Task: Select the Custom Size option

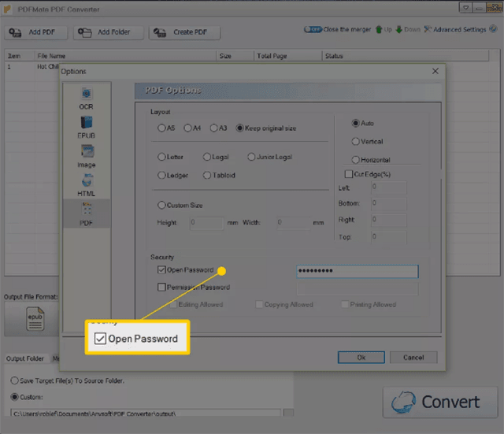Action: coord(180,205)
